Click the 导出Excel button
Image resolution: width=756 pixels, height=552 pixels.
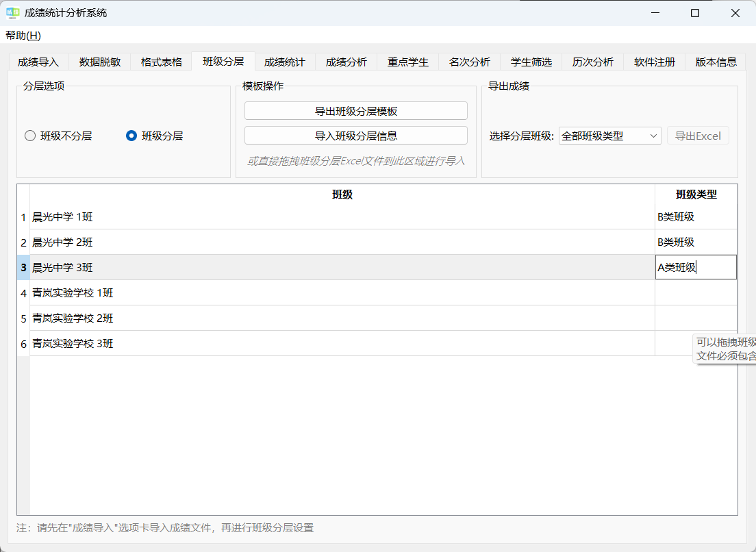[698, 136]
